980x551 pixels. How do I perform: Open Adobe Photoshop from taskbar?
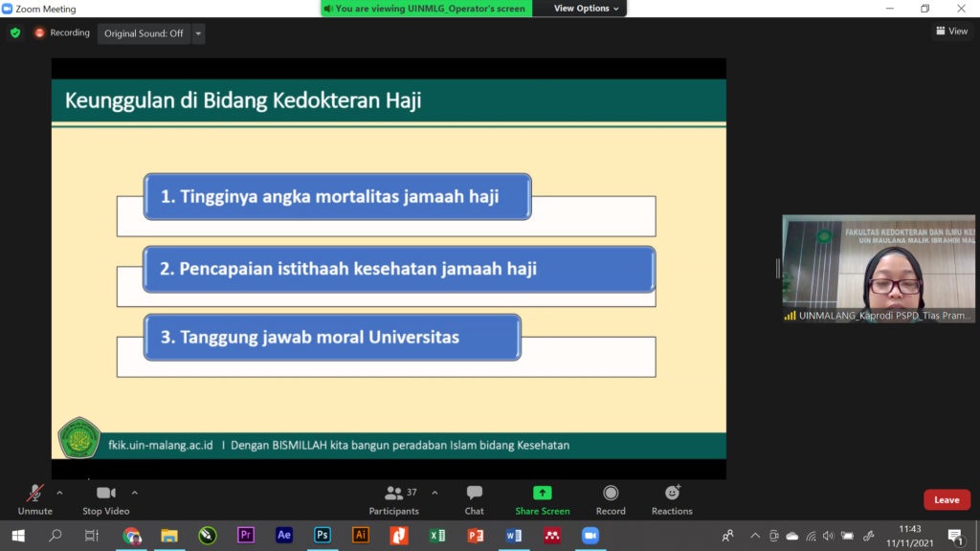[323, 536]
